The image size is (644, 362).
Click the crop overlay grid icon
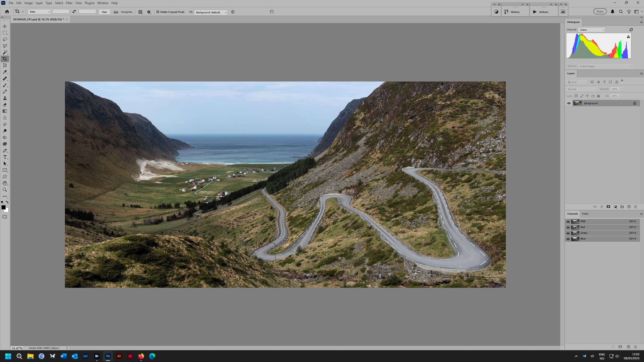point(140,12)
